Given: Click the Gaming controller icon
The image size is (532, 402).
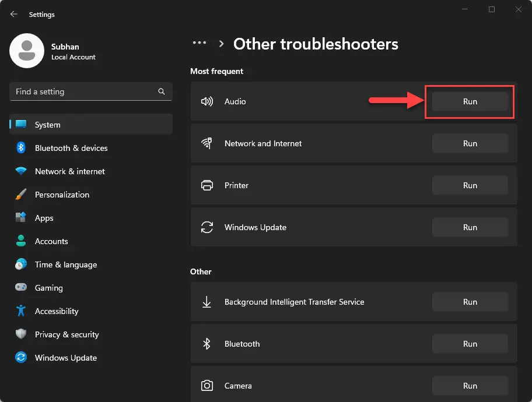Looking at the screenshot, I should [21, 287].
